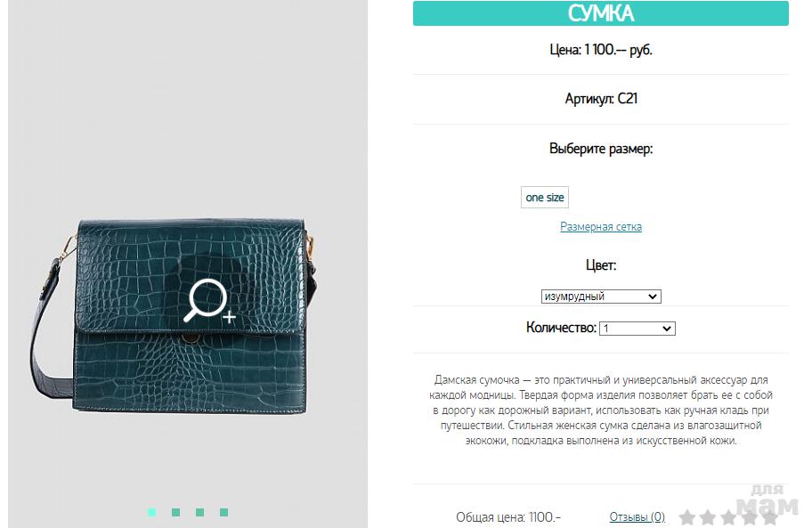Select the first carousel dot
Image resolution: width=812 pixels, height=528 pixels.
pos(151,513)
